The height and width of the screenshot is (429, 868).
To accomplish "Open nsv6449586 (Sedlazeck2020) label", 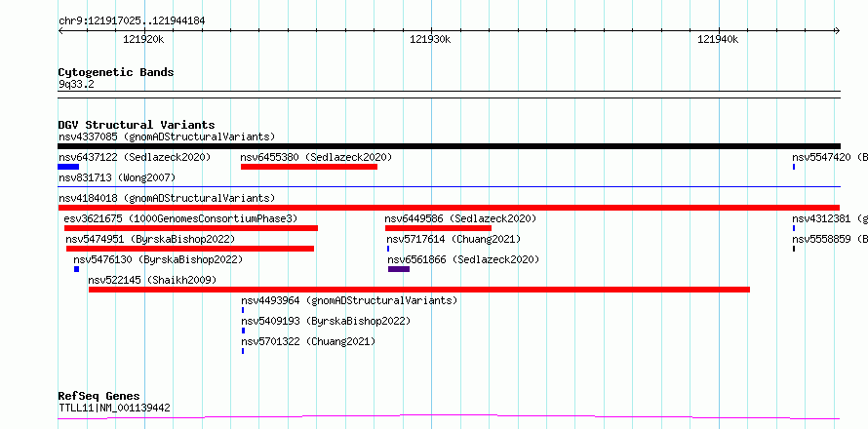I will click(460, 218).
